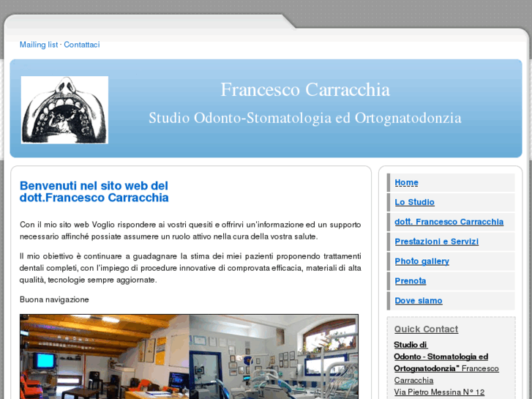Open the Dove siamo menu item
Image resolution: width=532 pixels, height=399 pixels.
419,301
